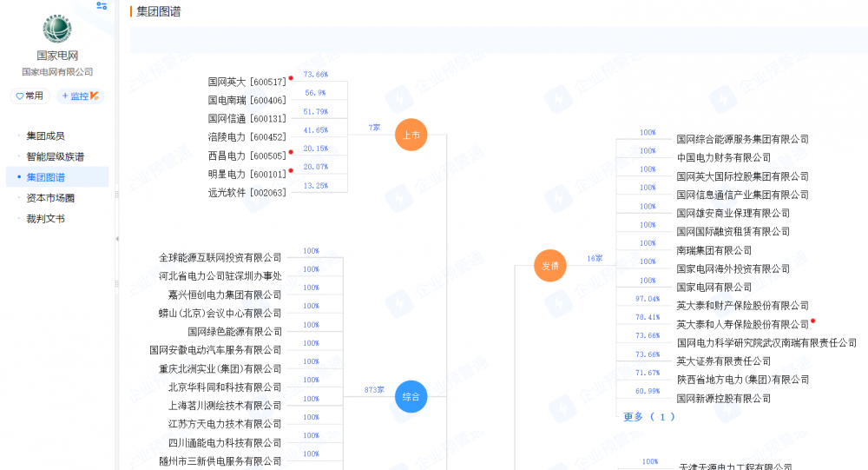Click the 常用 favorite button
The height and width of the screenshot is (470, 868).
pyautogui.click(x=30, y=96)
